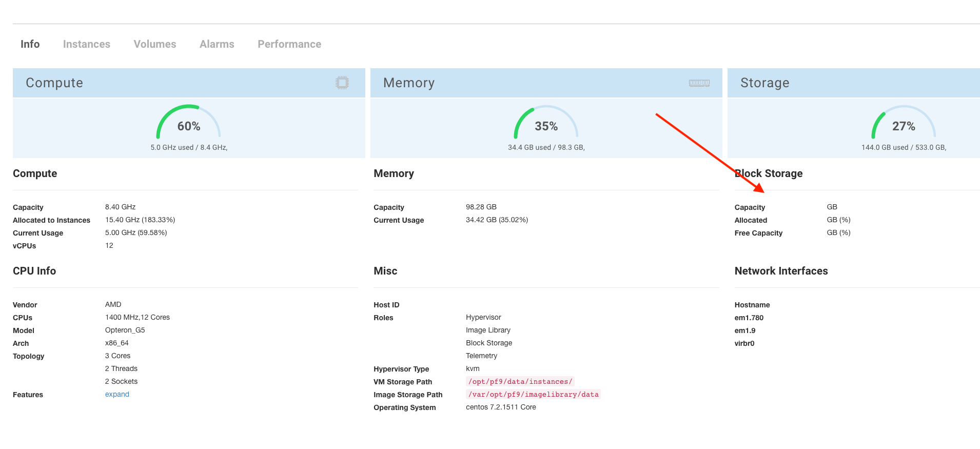Viewport: 980px width, 449px height.
Task: Click the kvm hypervisor type value
Action: [473, 368]
